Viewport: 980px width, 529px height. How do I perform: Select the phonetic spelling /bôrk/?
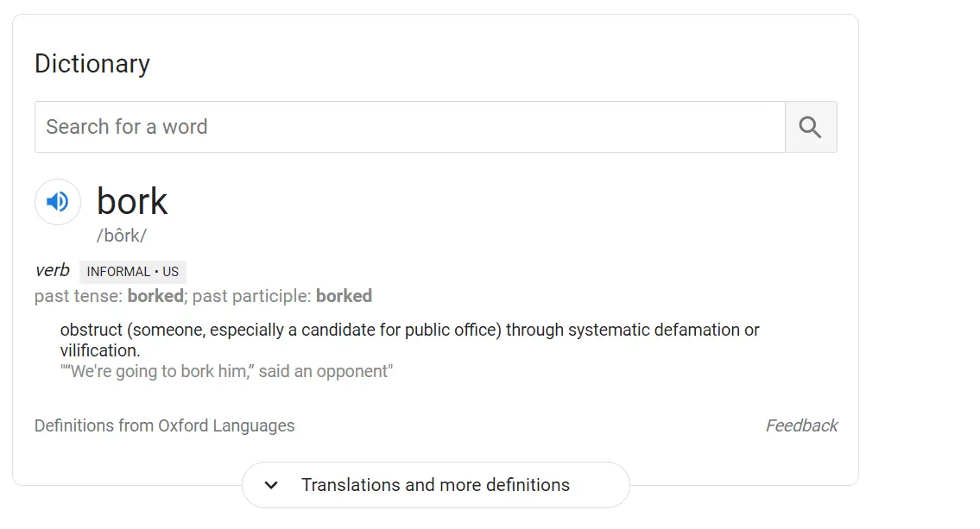click(x=122, y=236)
